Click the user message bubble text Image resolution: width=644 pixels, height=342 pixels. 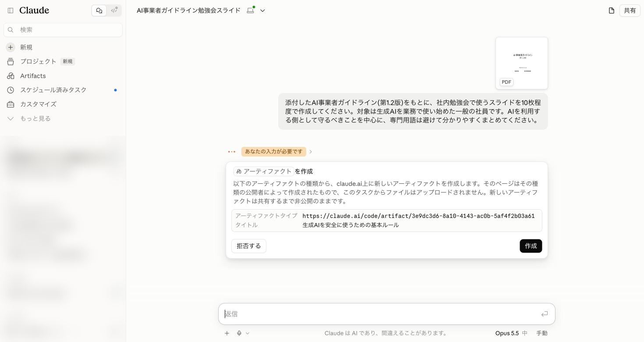click(413, 111)
